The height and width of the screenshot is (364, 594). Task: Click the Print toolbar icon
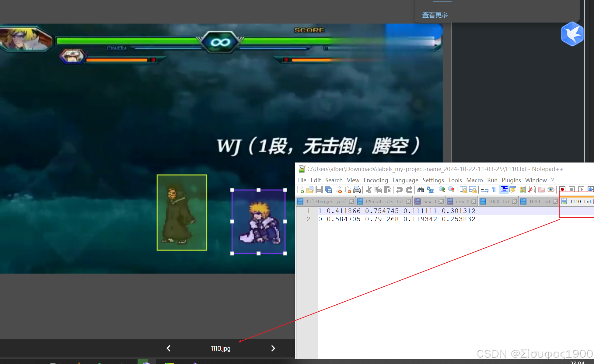[x=357, y=190]
